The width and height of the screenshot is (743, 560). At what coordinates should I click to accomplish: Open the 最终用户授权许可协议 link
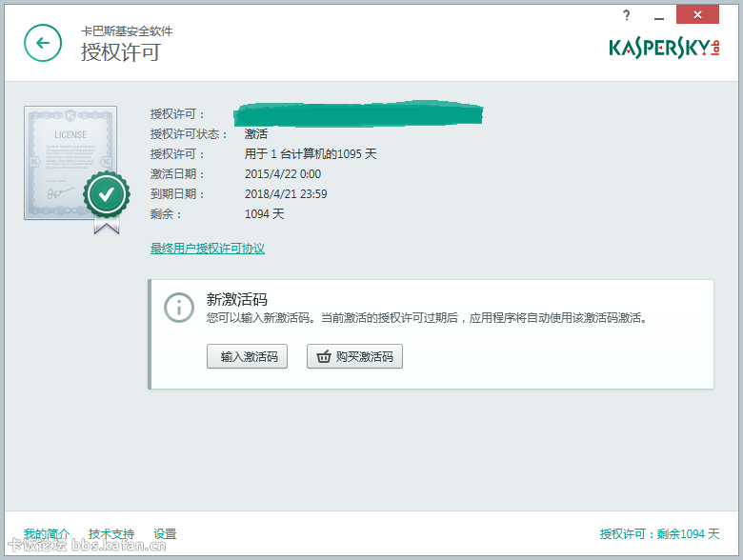(208, 249)
